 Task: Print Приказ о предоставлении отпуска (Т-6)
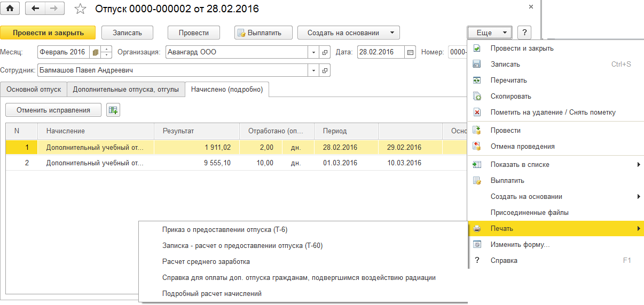303,230
